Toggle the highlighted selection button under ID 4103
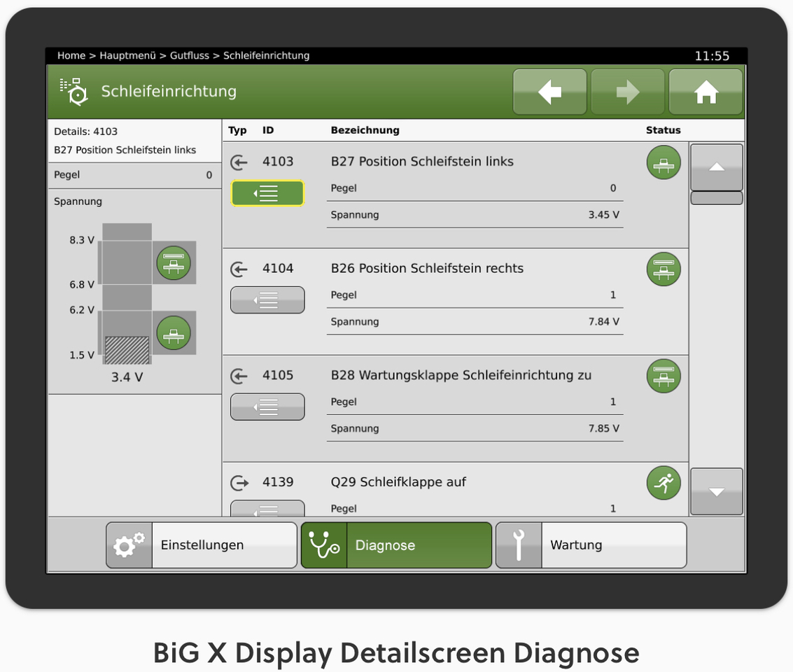 (267, 193)
